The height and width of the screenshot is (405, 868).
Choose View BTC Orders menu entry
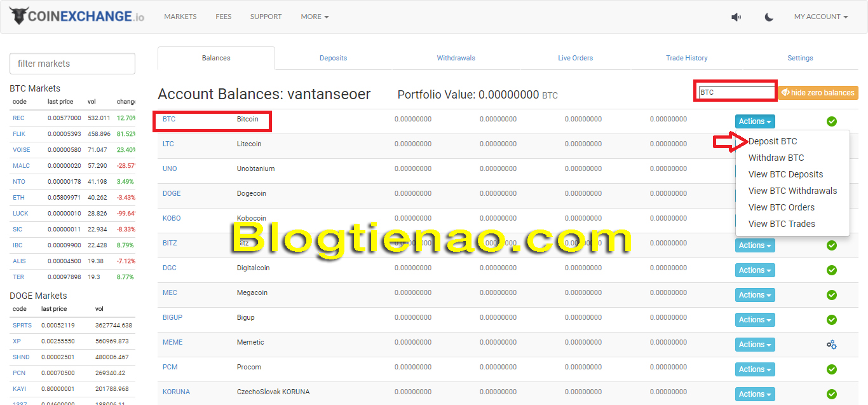781,207
